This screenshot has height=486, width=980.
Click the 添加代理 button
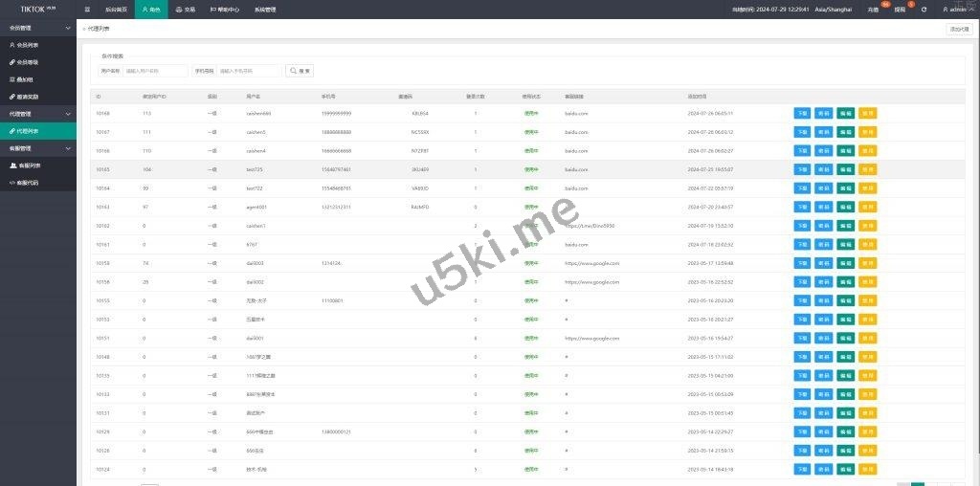point(958,30)
